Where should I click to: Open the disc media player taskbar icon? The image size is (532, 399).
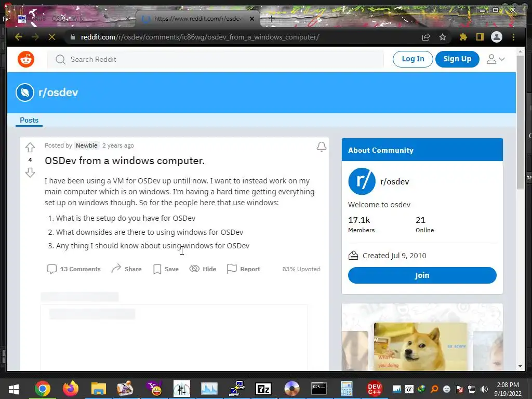(x=292, y=389)
